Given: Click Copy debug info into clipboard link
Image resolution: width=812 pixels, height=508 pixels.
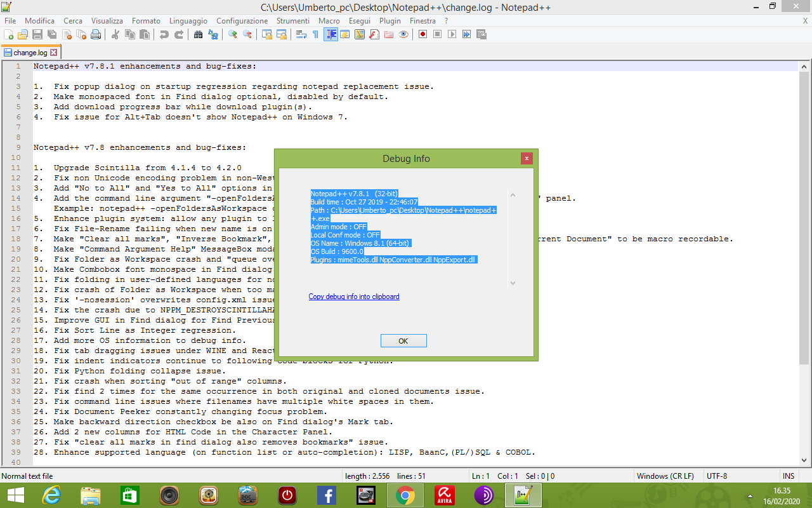Looking at the screenshot, I should (354, 297).
